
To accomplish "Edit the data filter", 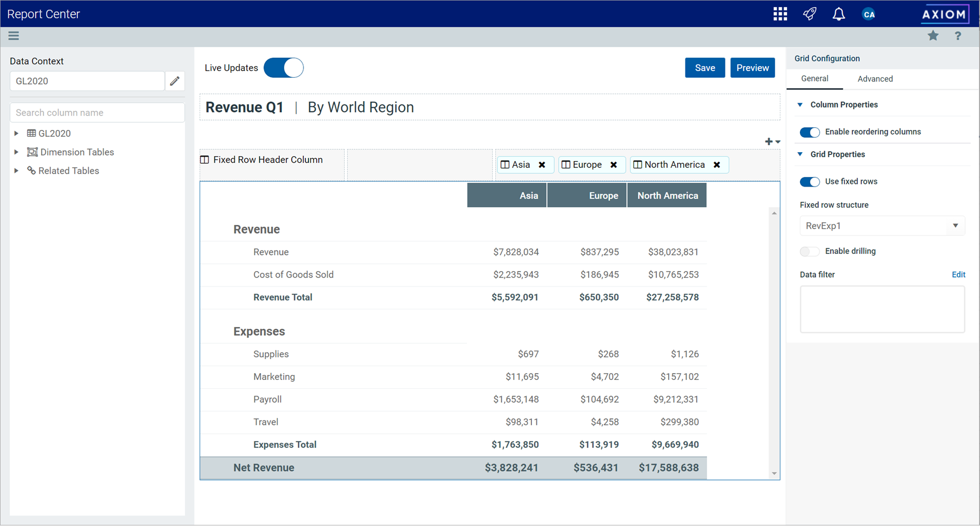I will 958,275.
